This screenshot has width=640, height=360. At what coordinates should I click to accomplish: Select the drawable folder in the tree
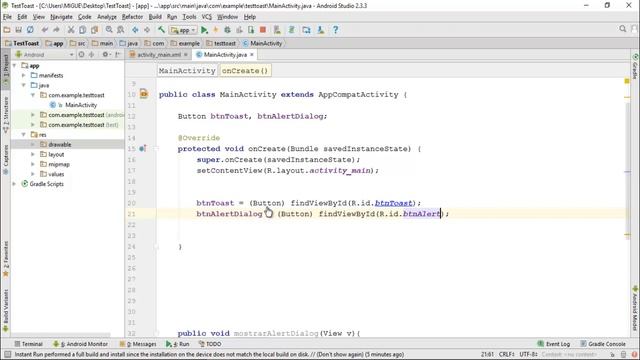point(60,144)
